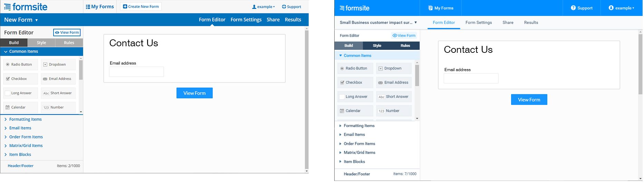
Task: Collapse Common Items section in old-style sidebar
Action: coord(41,51)
